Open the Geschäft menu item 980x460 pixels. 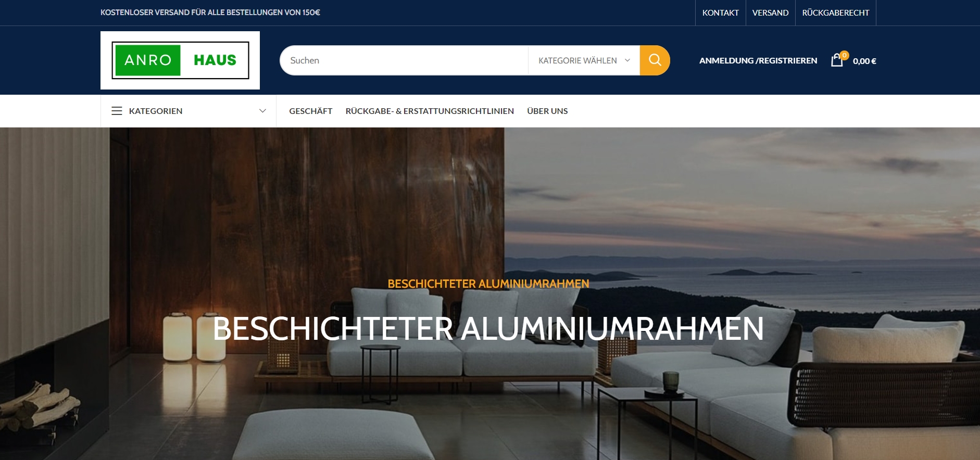pos(311,111)
